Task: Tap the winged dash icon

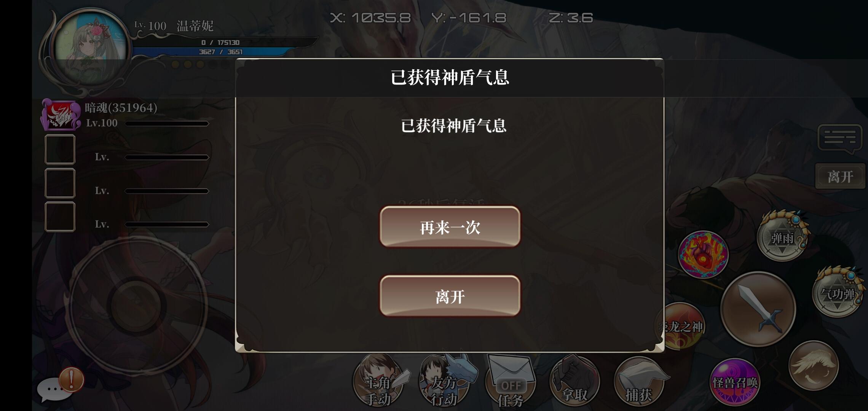Action: coord(813,365)
